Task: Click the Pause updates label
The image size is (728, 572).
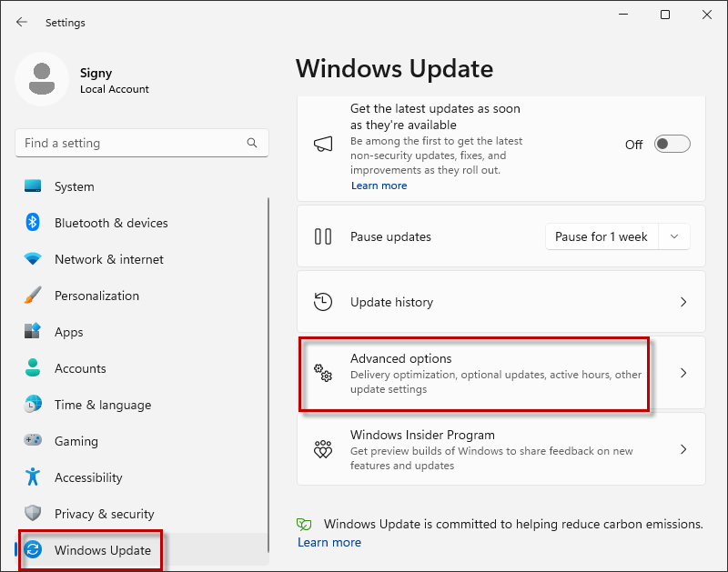Action: (x=390, y=236)
